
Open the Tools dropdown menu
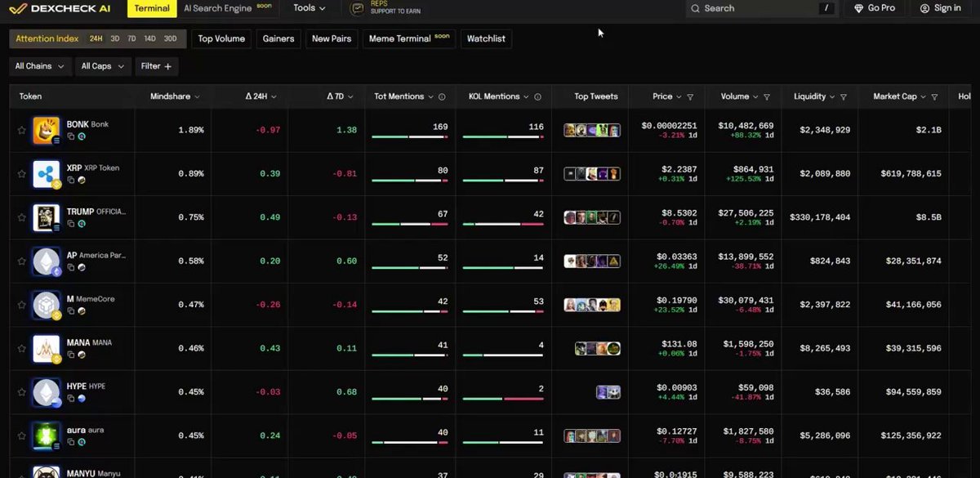309,8
